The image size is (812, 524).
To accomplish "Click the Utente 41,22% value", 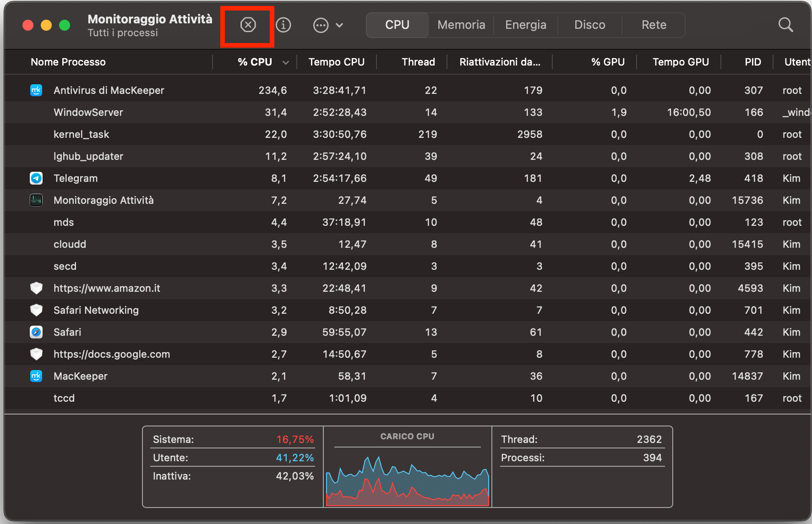I will coord(295,458).
